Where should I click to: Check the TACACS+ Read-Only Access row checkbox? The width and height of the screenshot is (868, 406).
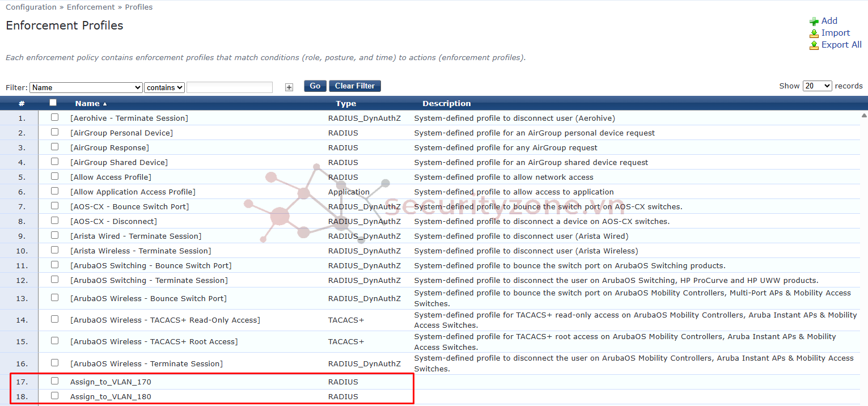click(54, 319)
